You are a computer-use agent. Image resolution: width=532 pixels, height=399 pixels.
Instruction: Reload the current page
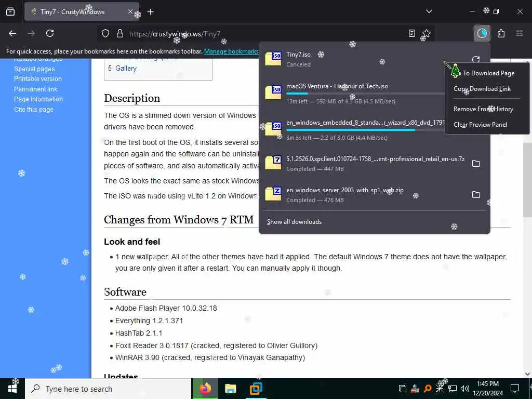point(50,33)
